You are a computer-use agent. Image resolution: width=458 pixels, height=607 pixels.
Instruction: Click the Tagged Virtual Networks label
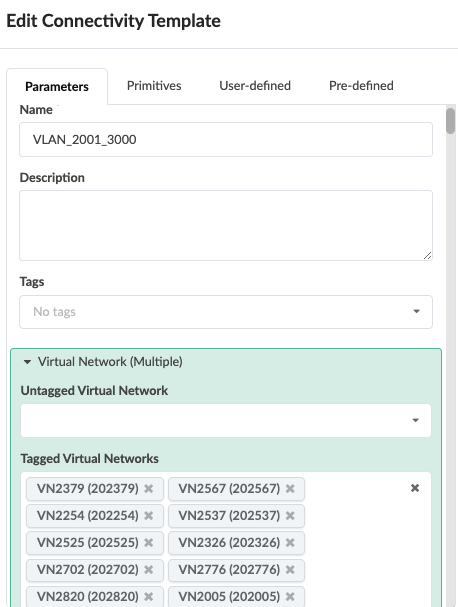(x=89, y=459)
